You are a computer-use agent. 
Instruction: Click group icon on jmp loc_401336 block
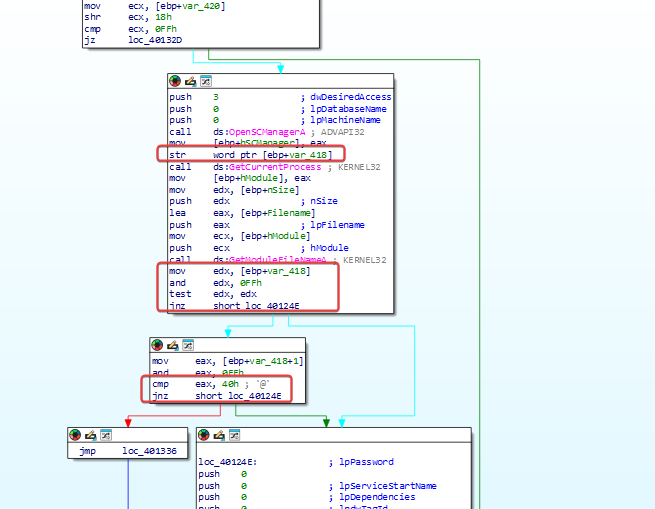click(106, 435)
